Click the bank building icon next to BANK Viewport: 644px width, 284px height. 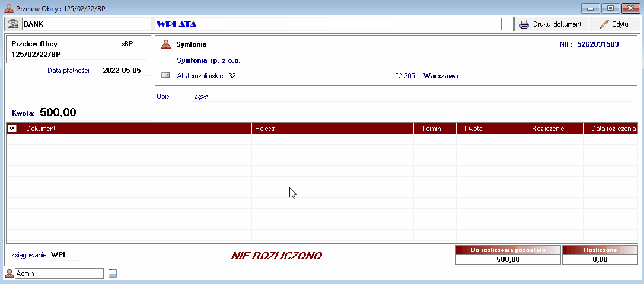(13, 24)
